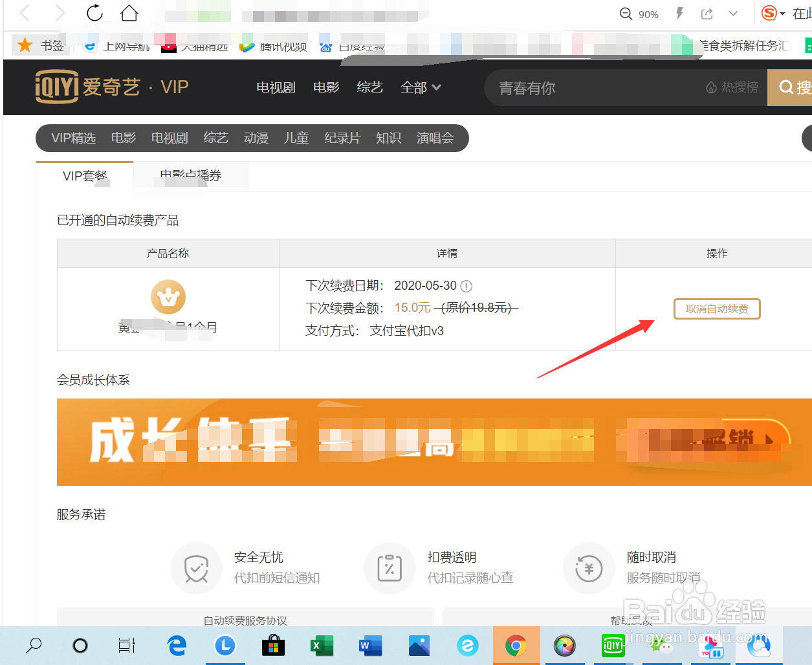Open 综艺 in the top navigation
Image resolution: width=812 pixels, height=665 pixels.
[370, 87]
